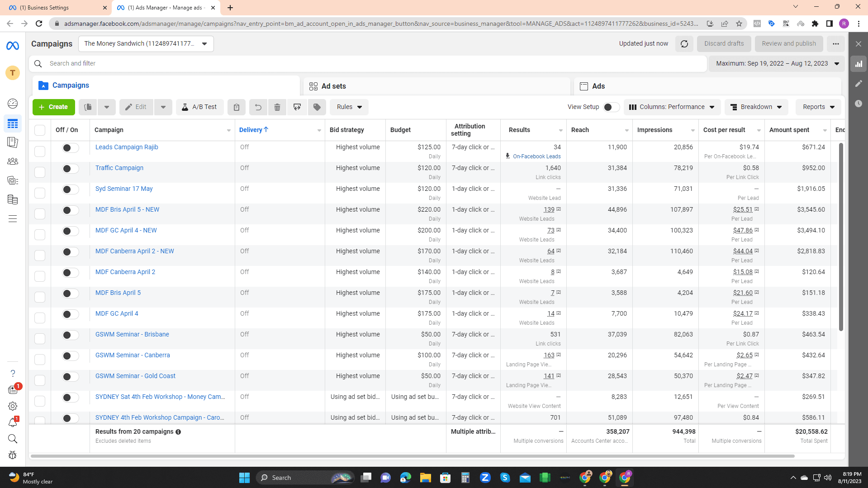Click the export/share icon beside trash
Screen dimensions: 868x488
pos(297,107)
